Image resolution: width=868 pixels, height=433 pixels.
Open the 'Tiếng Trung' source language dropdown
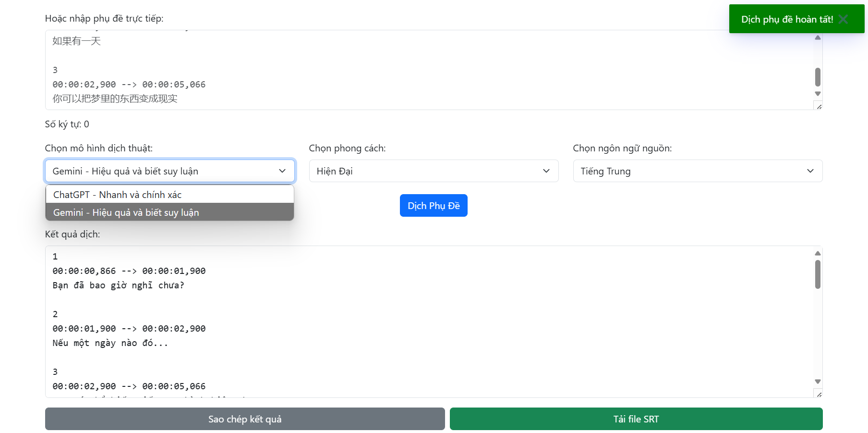[x=697, y=171]
